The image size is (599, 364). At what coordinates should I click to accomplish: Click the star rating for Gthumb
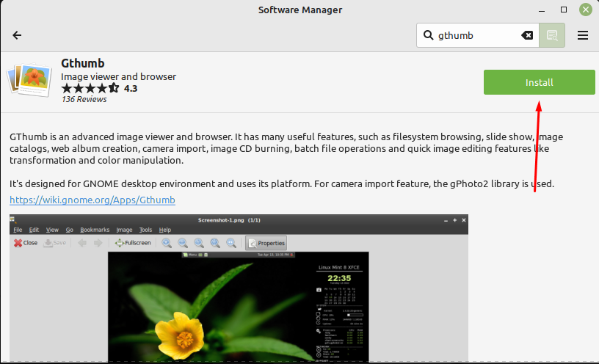90,88
